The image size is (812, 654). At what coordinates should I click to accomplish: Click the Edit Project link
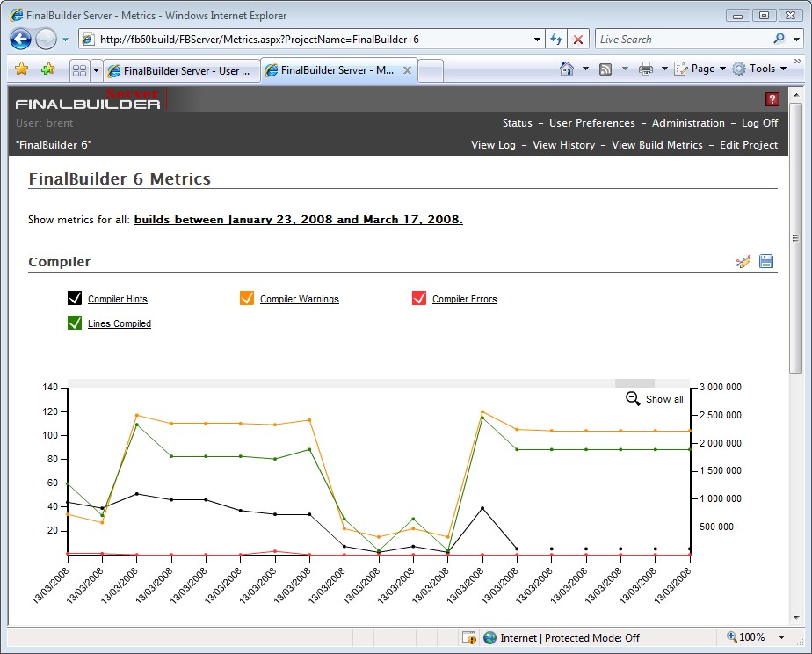tap(749, 145)
